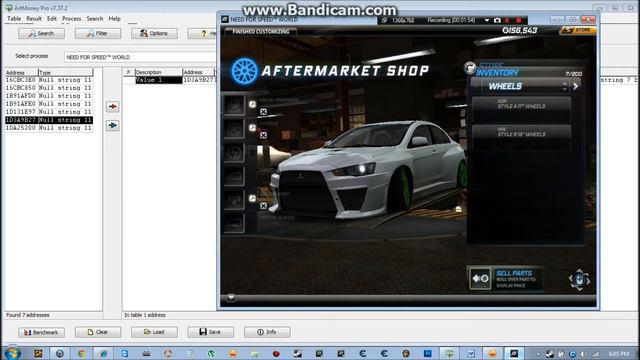Screen dimensions: 640x360
Task: Click the cash balance 156,543
Action: point(520,30)
